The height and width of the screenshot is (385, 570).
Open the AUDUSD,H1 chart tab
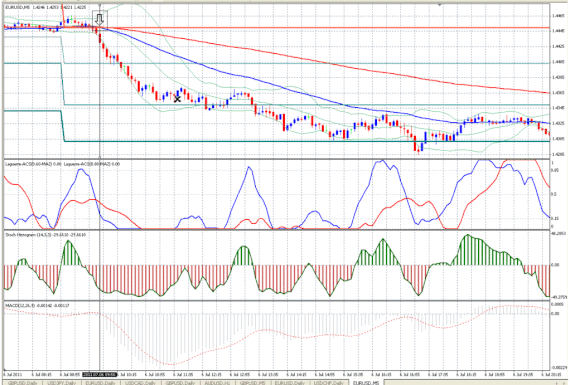[217, 383]
